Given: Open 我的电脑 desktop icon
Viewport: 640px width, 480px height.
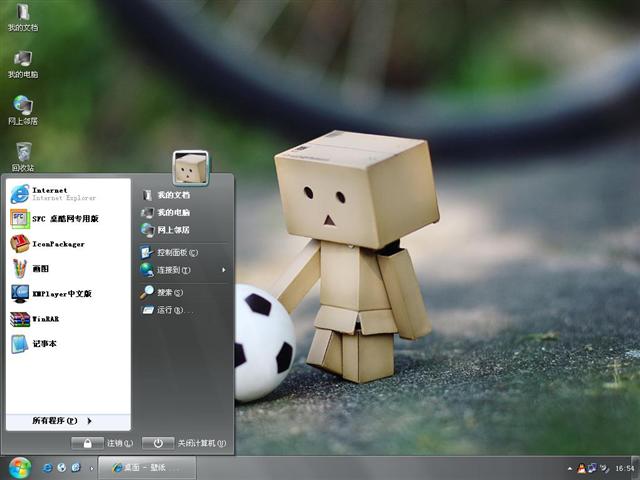Looking at the screenshot, I should pyautogui.click(x=22, y=62).
